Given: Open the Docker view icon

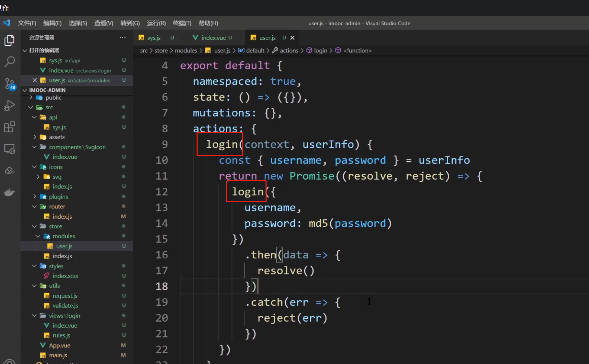Looking at the screenshot, I should 9,192.
